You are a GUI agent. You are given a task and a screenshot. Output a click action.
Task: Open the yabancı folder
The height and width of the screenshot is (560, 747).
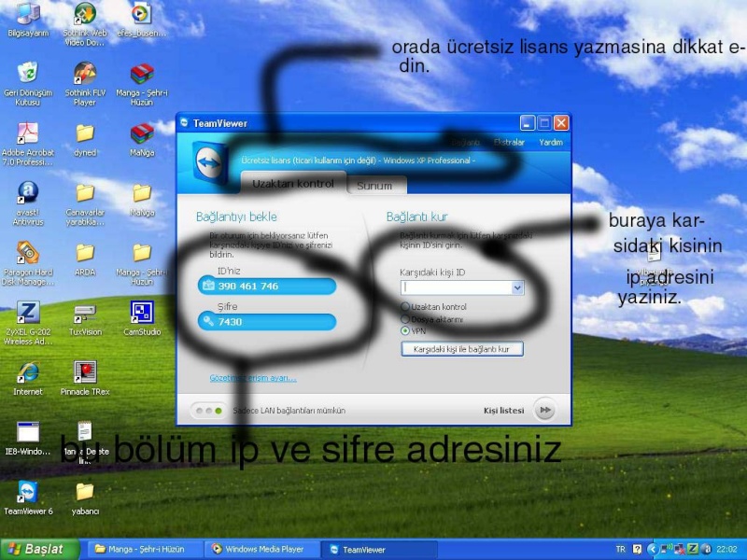(x=85, y=498)
